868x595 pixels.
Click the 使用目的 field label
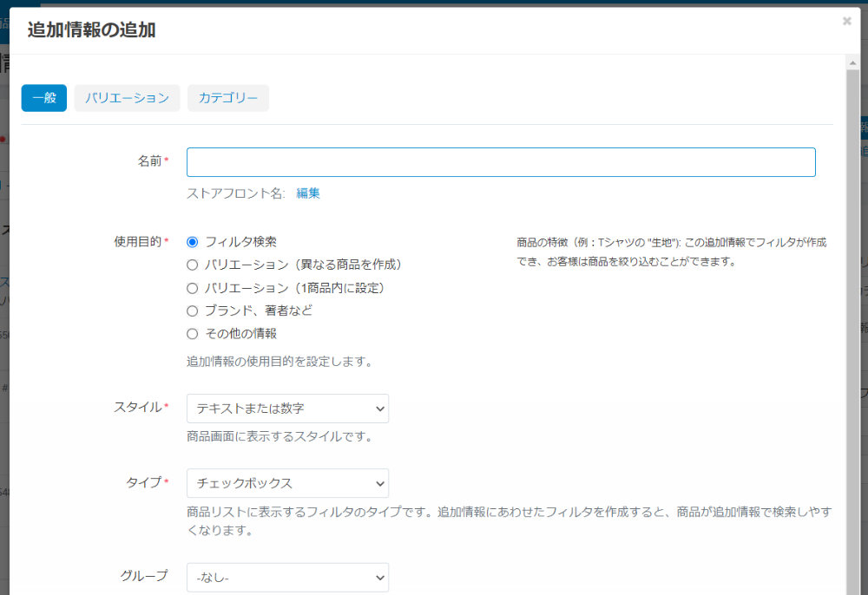point(138,242)
